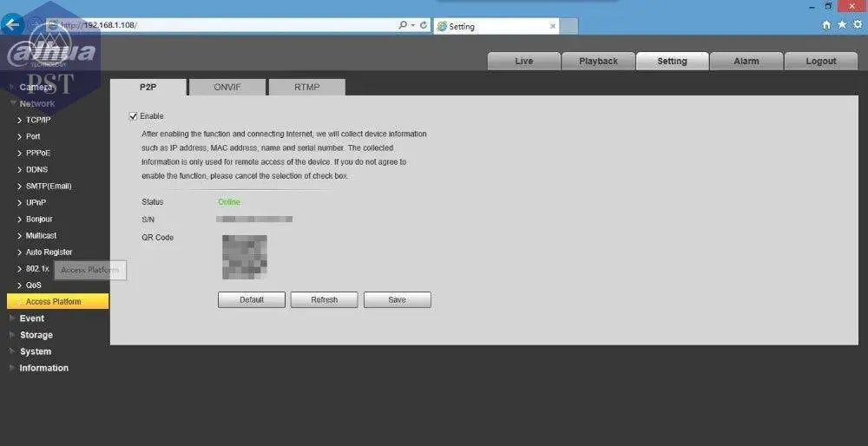This screenshot has width=868, height=446.
Task: Switch to the ONVIF tab
Action: pyautogui.click(x=227, y=87)
